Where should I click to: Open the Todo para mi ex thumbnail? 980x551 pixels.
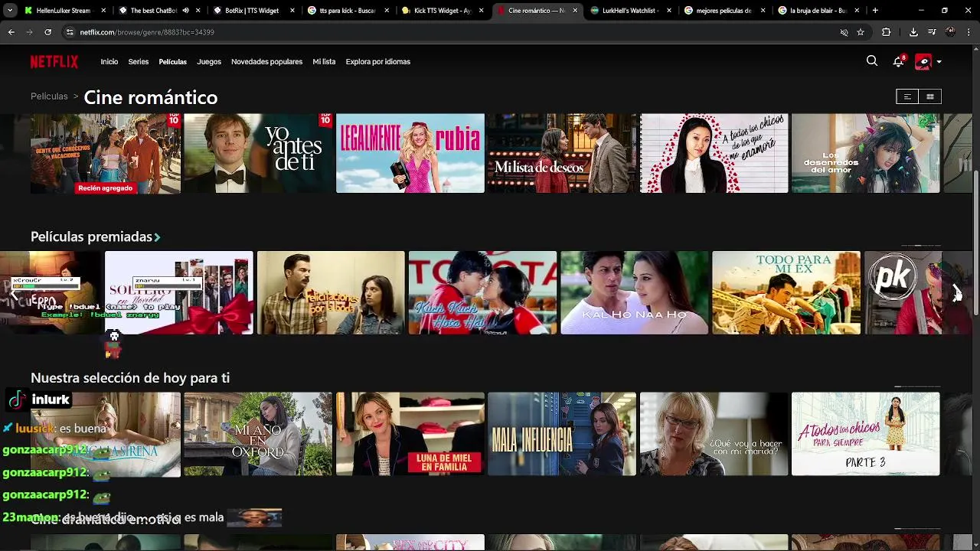[x=786, y=292]
